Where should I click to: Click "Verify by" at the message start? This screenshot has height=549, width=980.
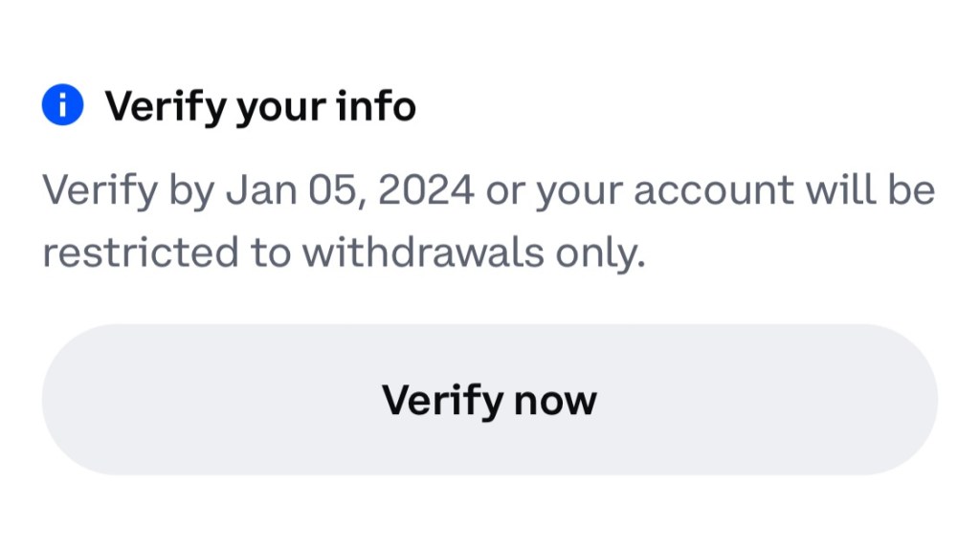click(x=128, y=191)
